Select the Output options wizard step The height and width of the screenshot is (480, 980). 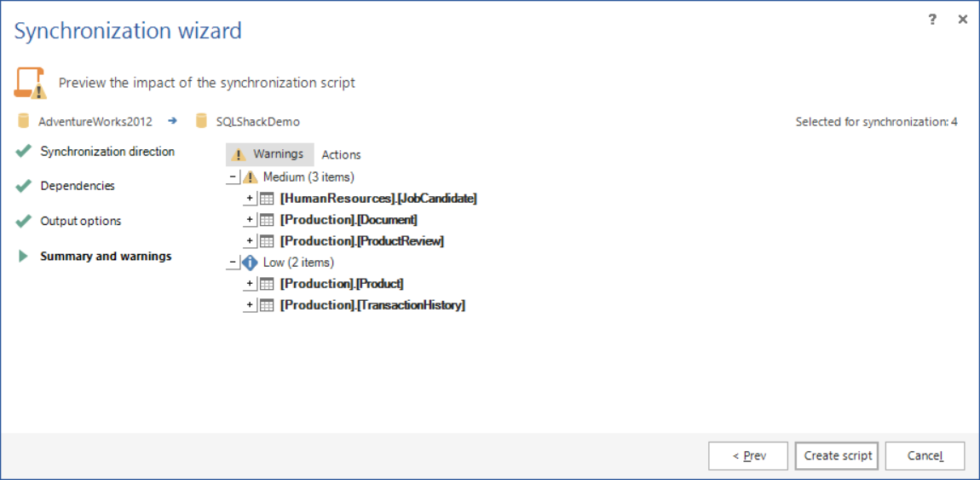(81, 221)
